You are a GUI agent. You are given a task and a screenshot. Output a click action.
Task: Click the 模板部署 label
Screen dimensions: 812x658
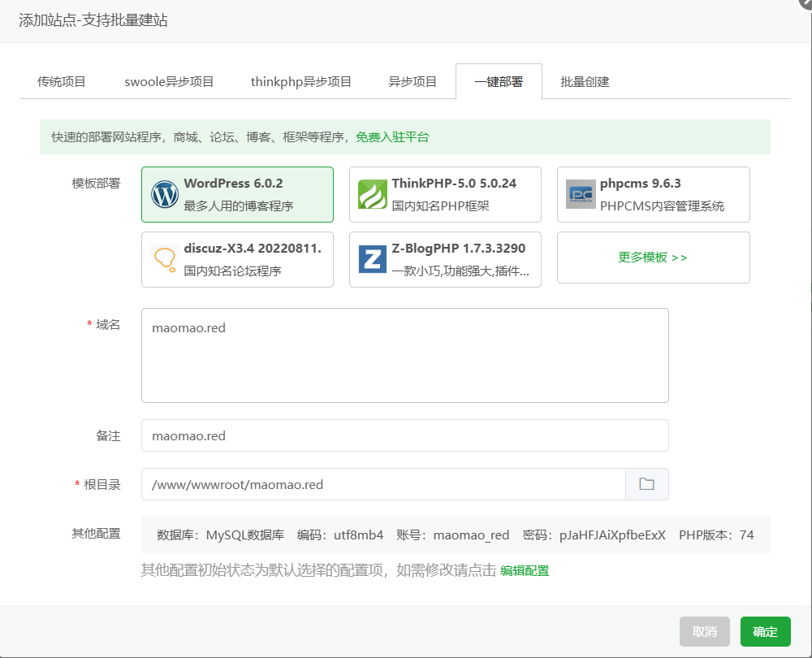click(x=96, y=184)
